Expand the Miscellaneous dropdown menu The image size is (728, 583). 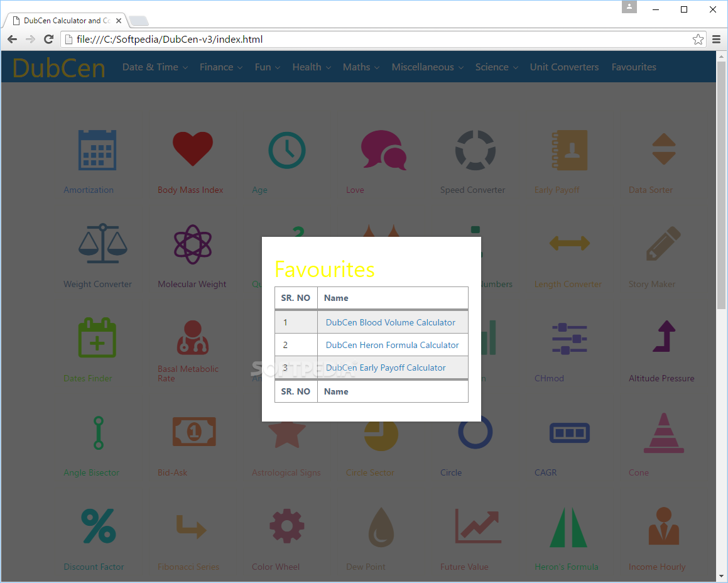428,67
